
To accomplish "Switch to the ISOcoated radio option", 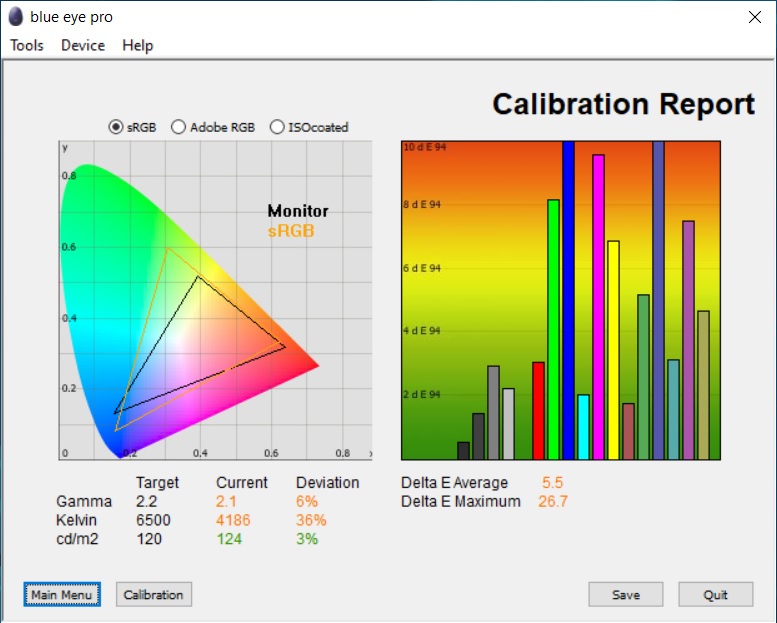I will tap(277, 127).
